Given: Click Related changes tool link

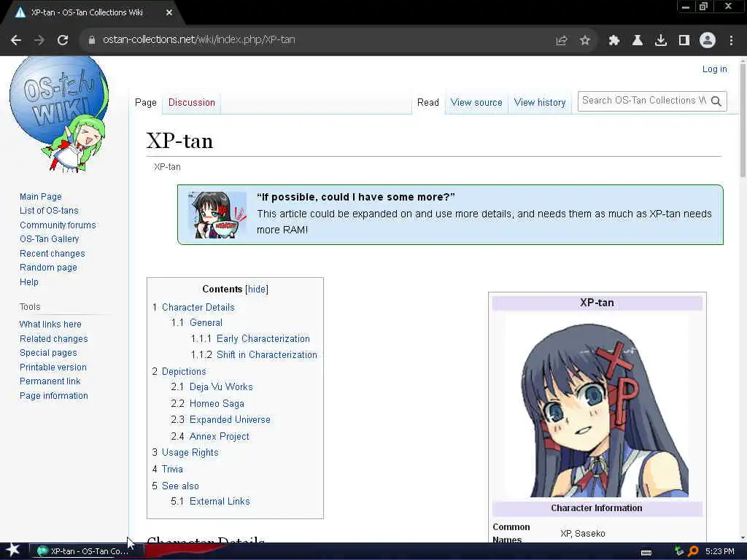Looking at the screenshot, I should [54, 338].
